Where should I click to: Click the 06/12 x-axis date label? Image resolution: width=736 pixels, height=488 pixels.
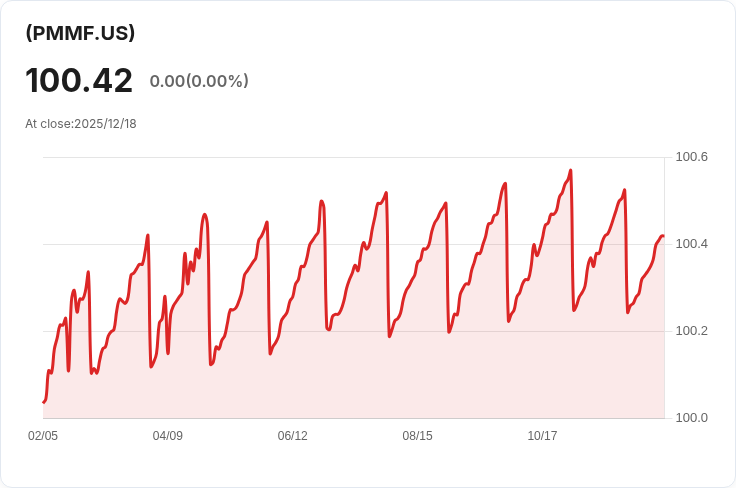(293, 436)
